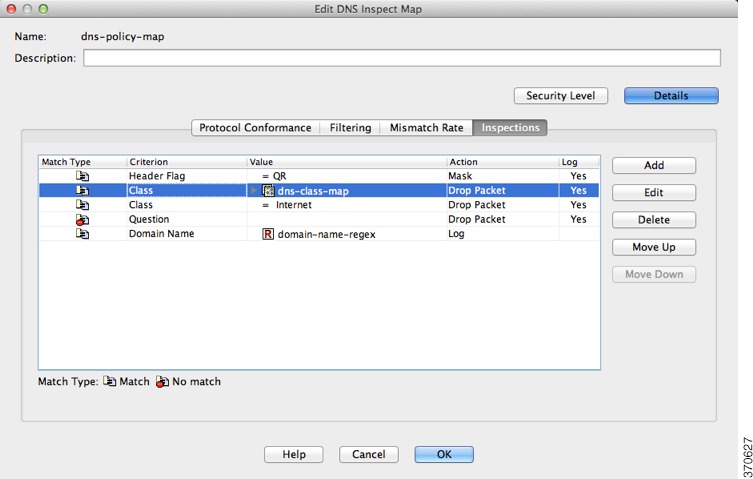The image size is (753, 479).
Task: Open the Filtering tab
Action: pyautogui.click(x=350, y=128)
